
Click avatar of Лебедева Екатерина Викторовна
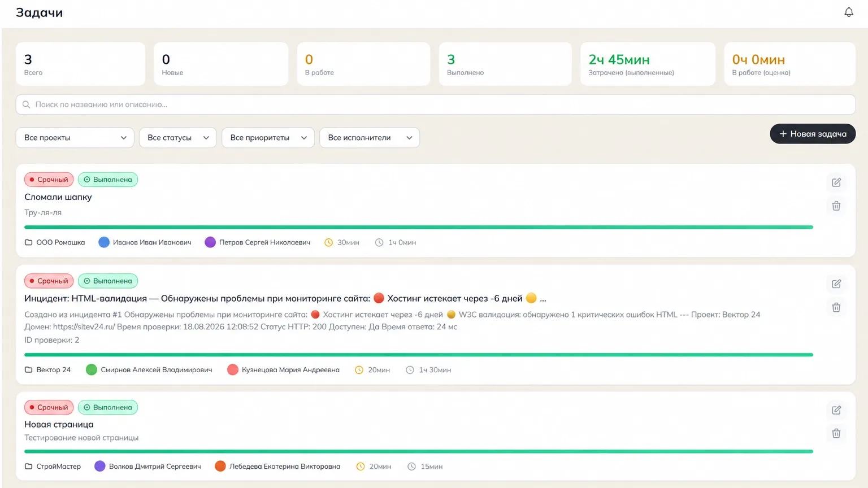click(220, 467)
